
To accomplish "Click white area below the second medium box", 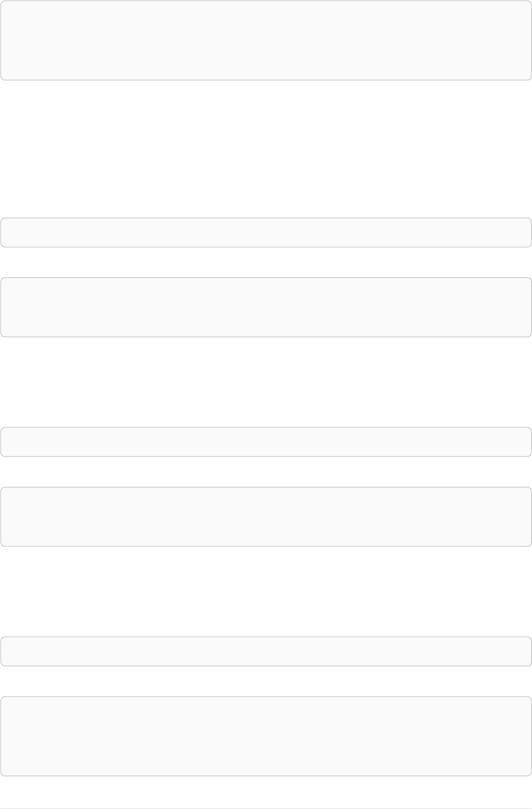I will 266,591.
